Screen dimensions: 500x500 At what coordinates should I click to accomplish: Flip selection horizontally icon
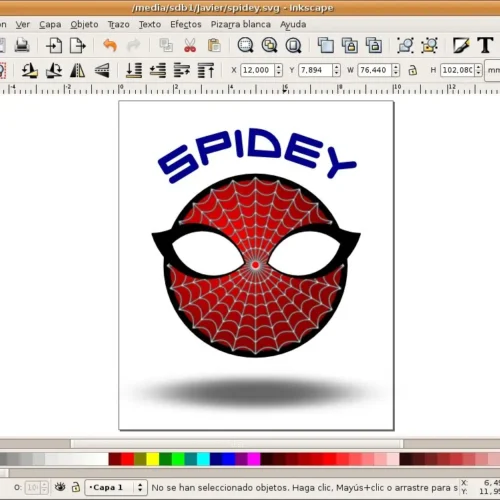[78, 70]
